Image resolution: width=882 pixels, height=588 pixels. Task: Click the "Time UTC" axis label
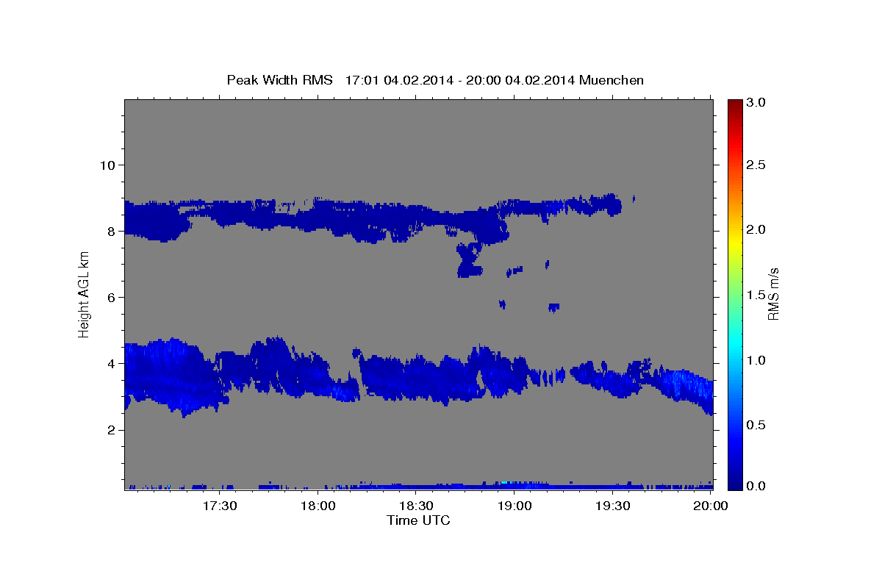[418, 520]
